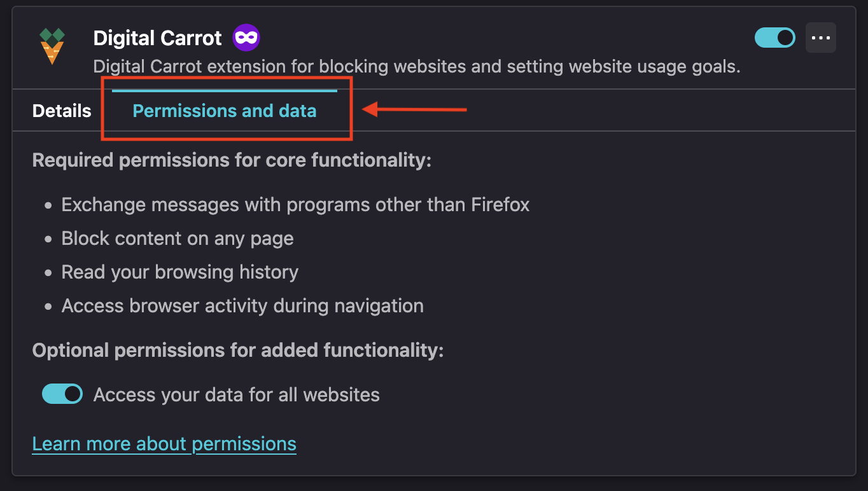Click the Digital Carrot extension logo
The image size is (868, 491).
pos(52,46)
